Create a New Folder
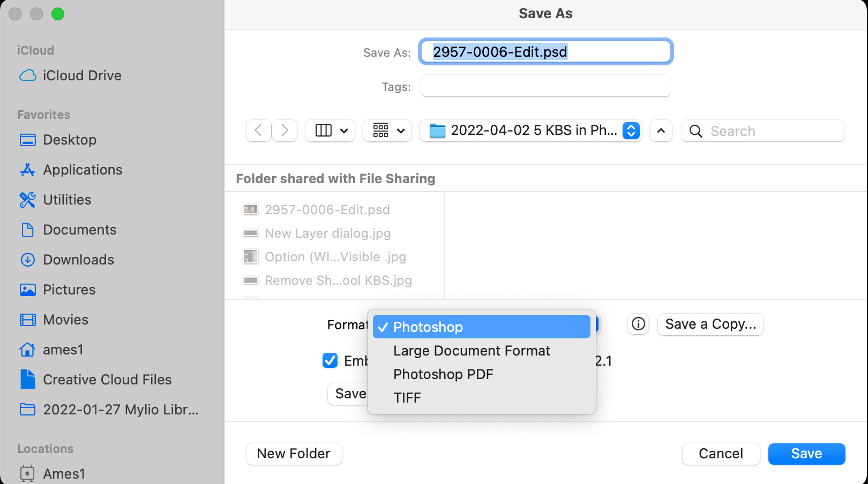 tap(294, 454)
